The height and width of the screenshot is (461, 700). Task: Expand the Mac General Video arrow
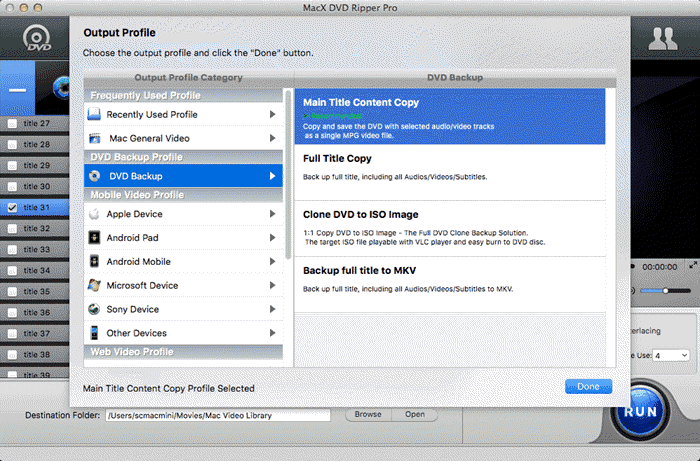click(272, 138)
